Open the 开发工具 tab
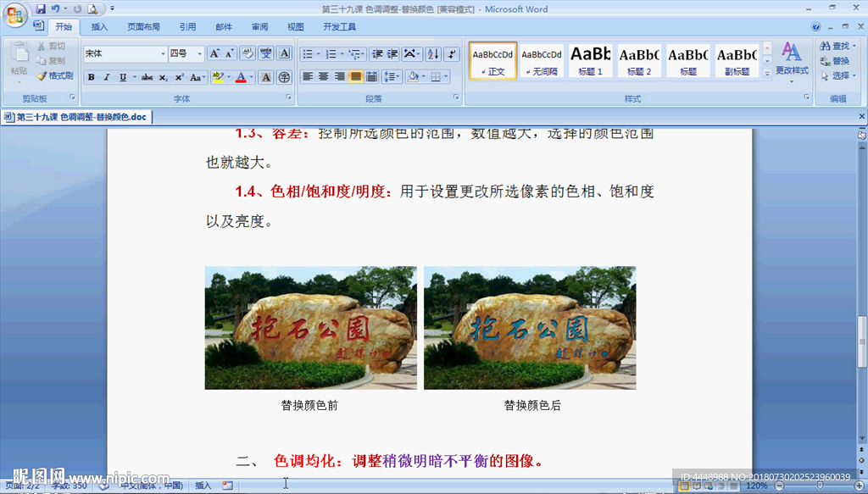The height and width of the screenshot is (494, 868). point(339,26)
